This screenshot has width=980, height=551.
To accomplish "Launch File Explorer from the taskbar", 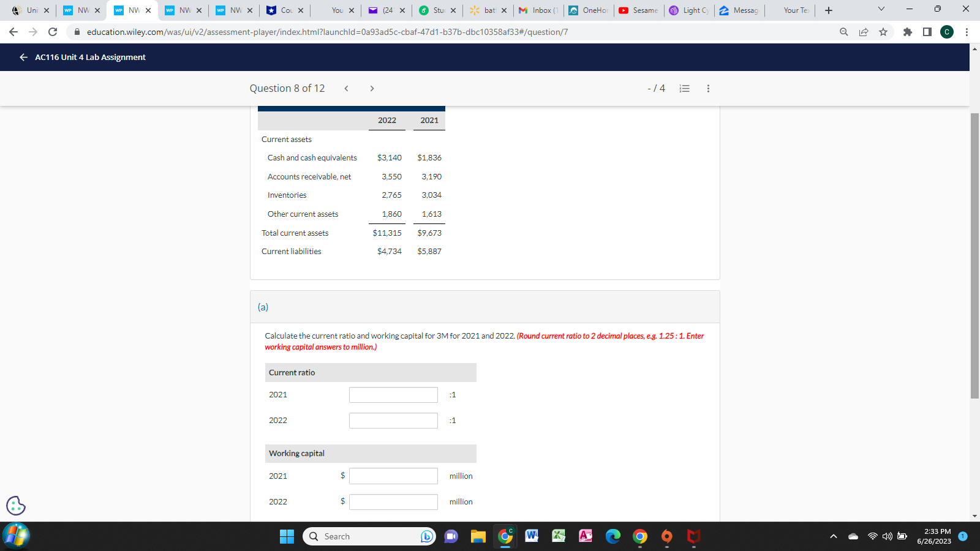I will (x=478, y=536).
